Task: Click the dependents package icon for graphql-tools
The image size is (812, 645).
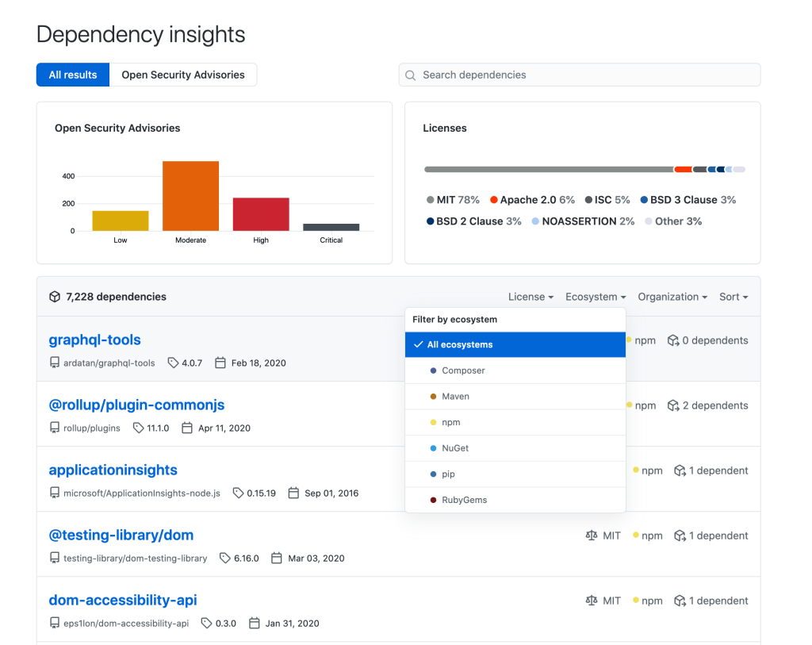Action: tap(673, 340)
